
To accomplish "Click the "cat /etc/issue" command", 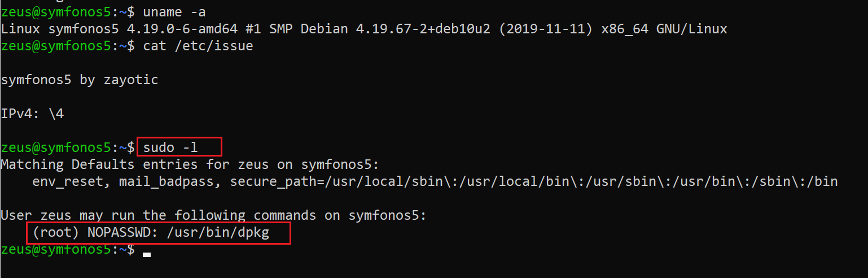I will pyautogui.click(x=198, y=46).
